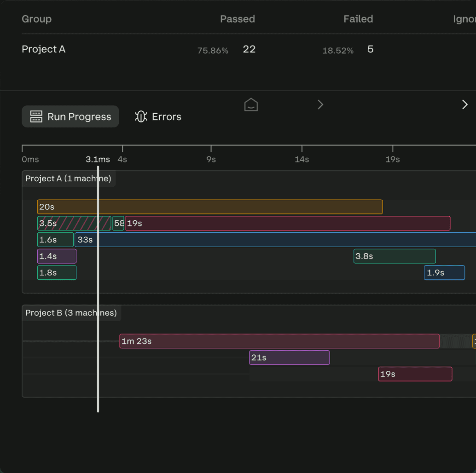The width and height of the screenshot is (476, 473).
Task: Select the green 3.8s bar
Action: 395,256
